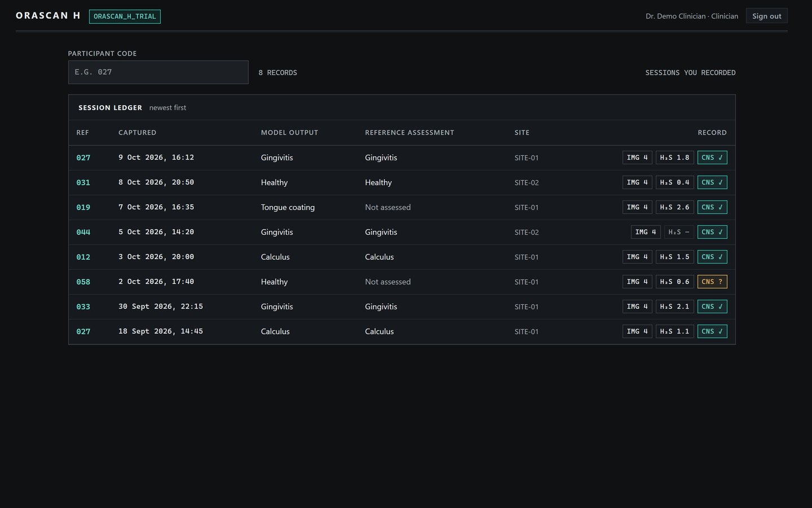Image resolution: width=812 pixels, height=508 pixels.
Task: Click the SITE column header
Action: coord(522,133)
